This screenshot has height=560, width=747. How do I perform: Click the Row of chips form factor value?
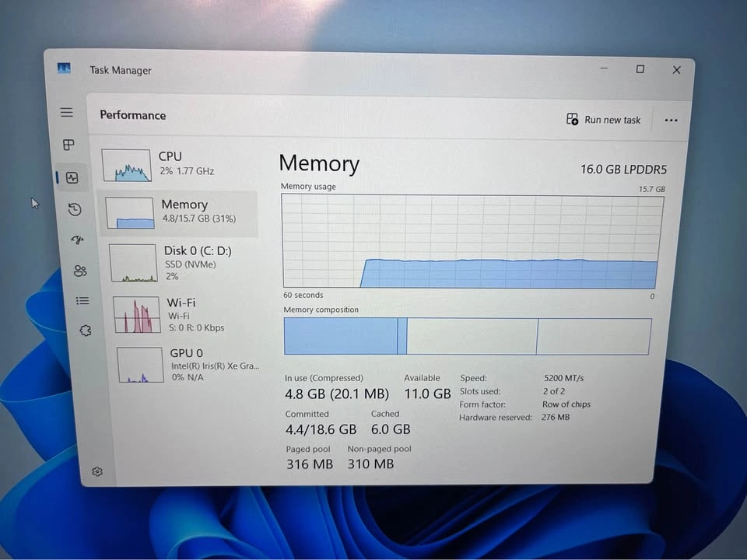(566, 404)
